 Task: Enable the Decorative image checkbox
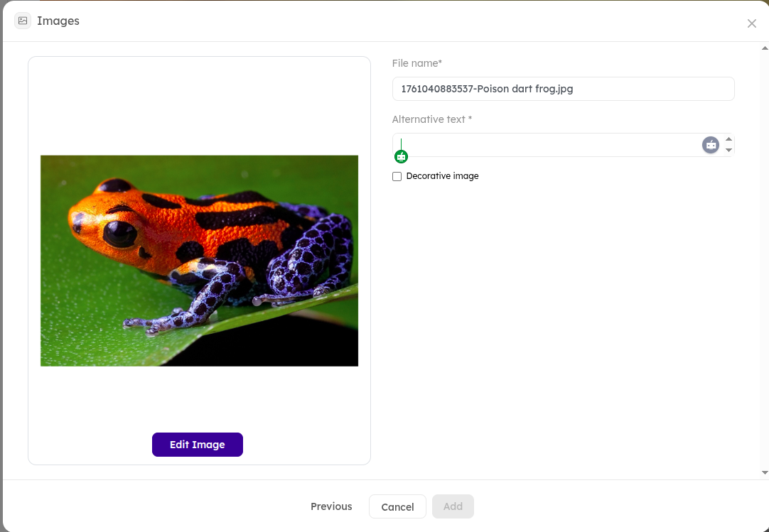coord(397,176)
